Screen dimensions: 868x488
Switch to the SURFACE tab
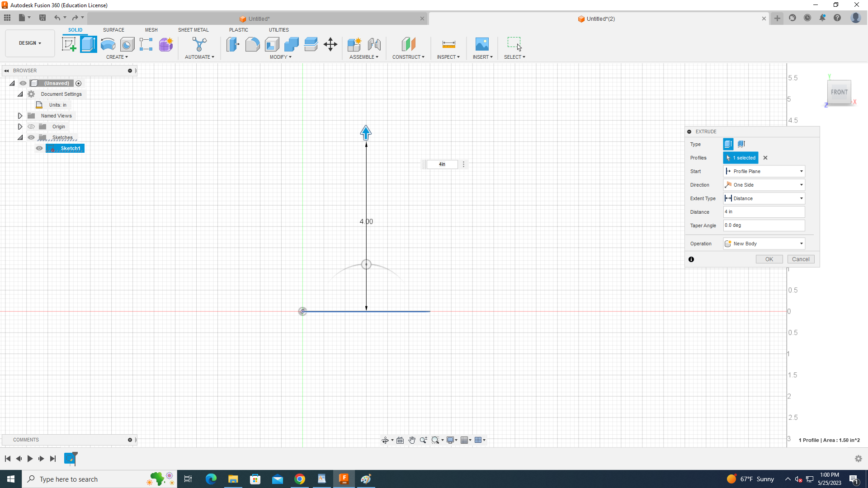(x=113, y=30)
